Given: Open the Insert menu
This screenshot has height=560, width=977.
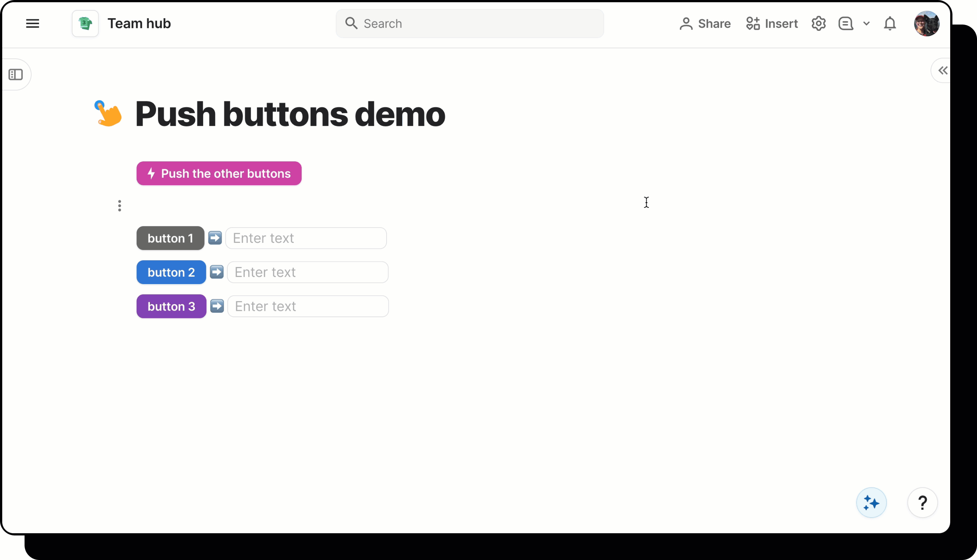Looking at the screenshot, I should click(x=772, y=23).
